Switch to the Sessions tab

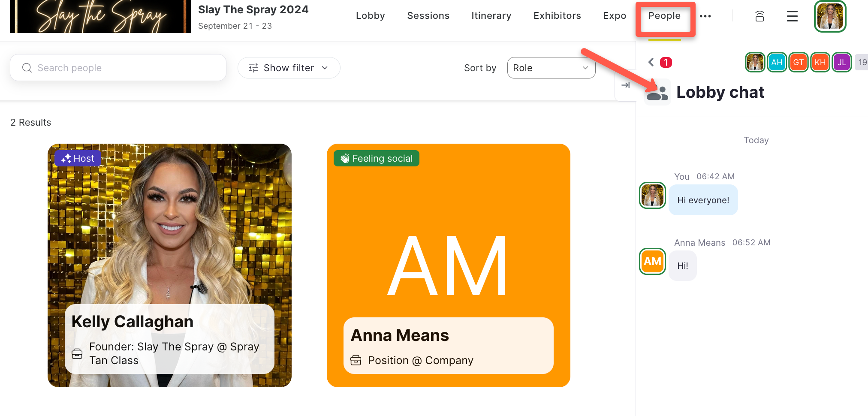pyautogui.click(x=428, y=16)
